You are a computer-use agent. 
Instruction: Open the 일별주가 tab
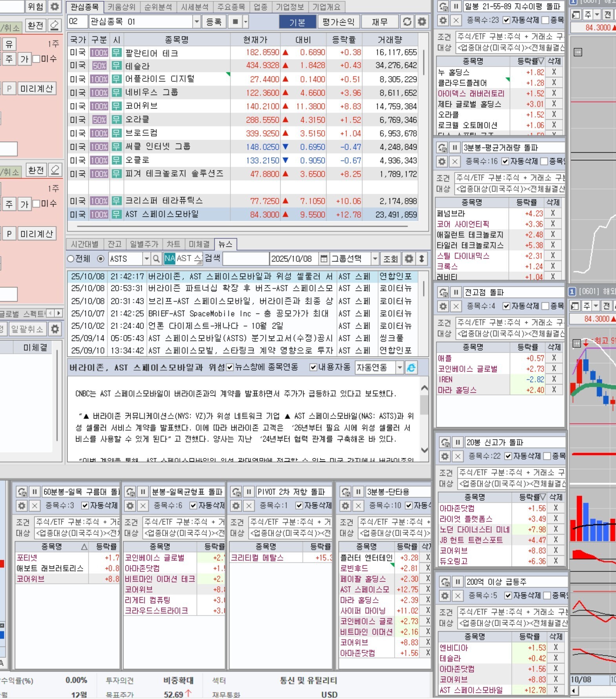[x=144, y=244]
